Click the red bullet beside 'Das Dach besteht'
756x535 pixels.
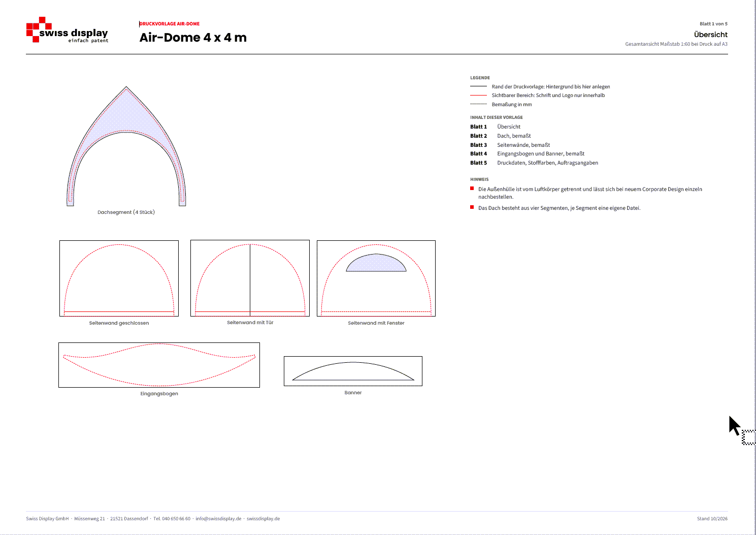pos(472,207)
